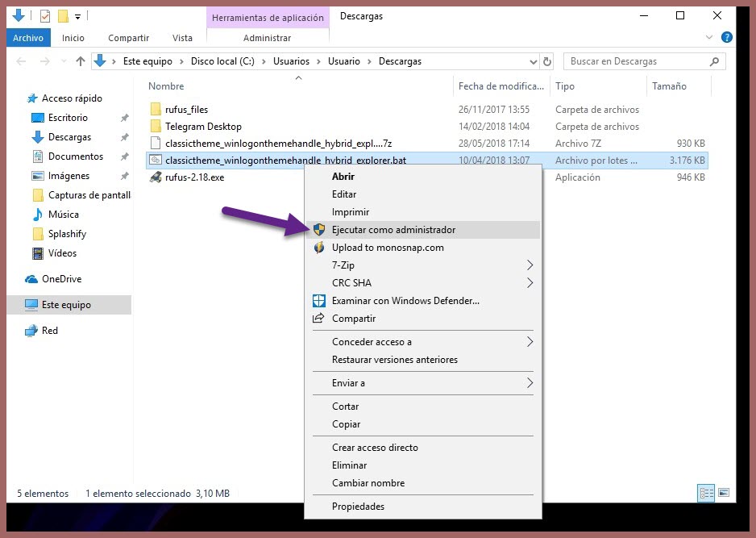
Task: Expand the 7-Zip submenu
Action: [530, 265]
